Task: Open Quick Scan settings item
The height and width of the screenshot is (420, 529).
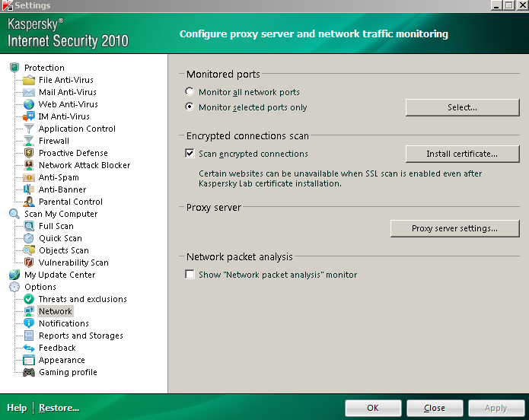Action: (x=60, y=238)
